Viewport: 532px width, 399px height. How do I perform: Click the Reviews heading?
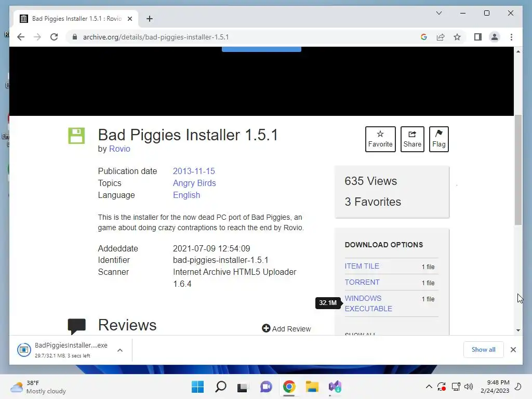tap(127, 325)
